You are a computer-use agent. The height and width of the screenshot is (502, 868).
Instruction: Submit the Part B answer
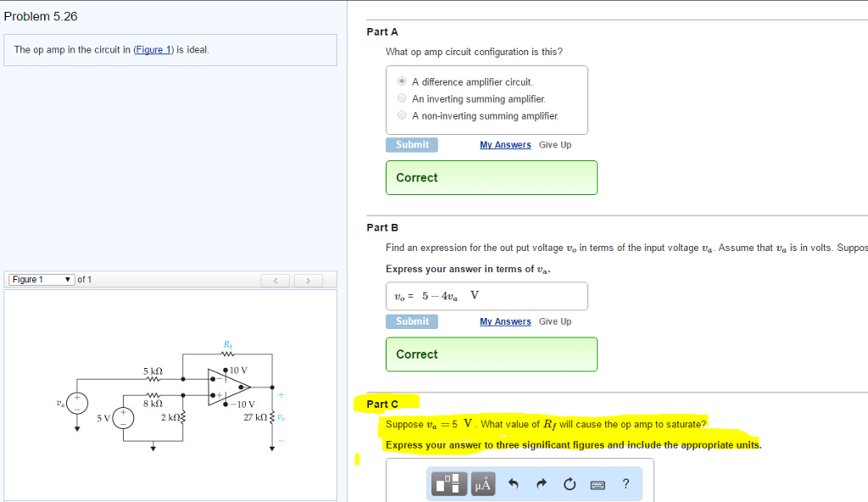point(412,321)
